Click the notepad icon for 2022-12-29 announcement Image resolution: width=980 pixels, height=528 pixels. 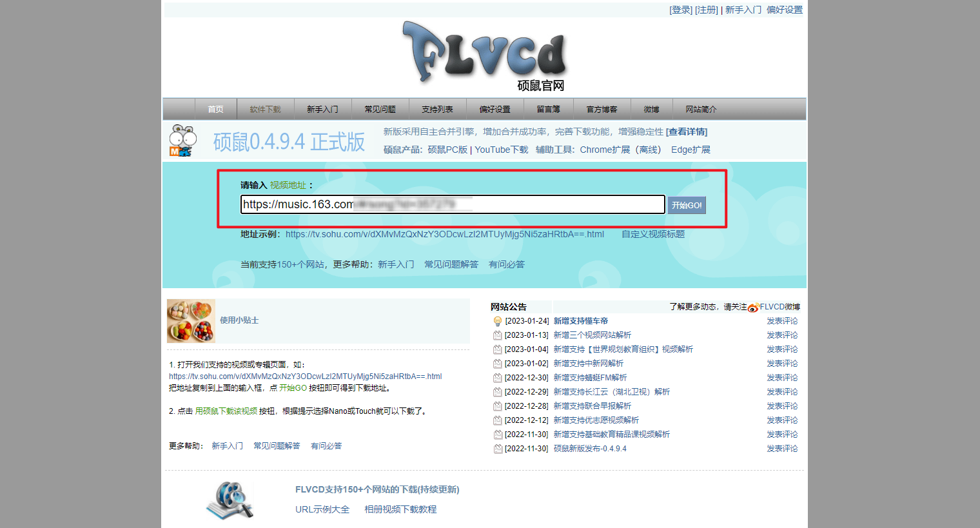tap(498, 392)
